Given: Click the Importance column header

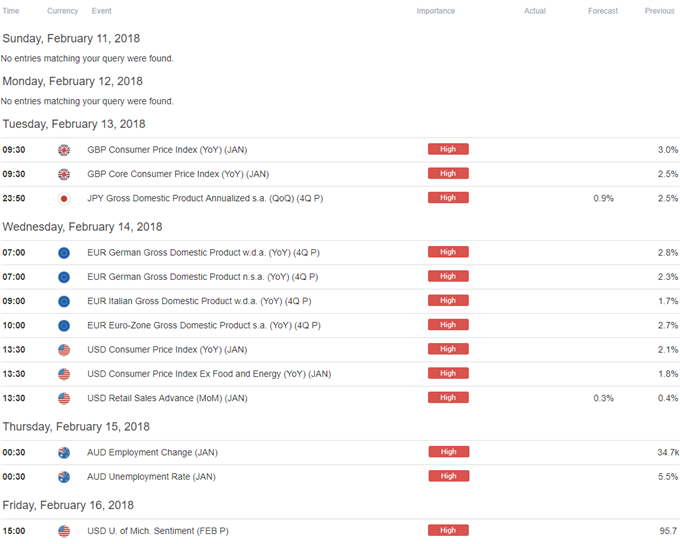Looking at the screenshot, I should coord(436,11).
